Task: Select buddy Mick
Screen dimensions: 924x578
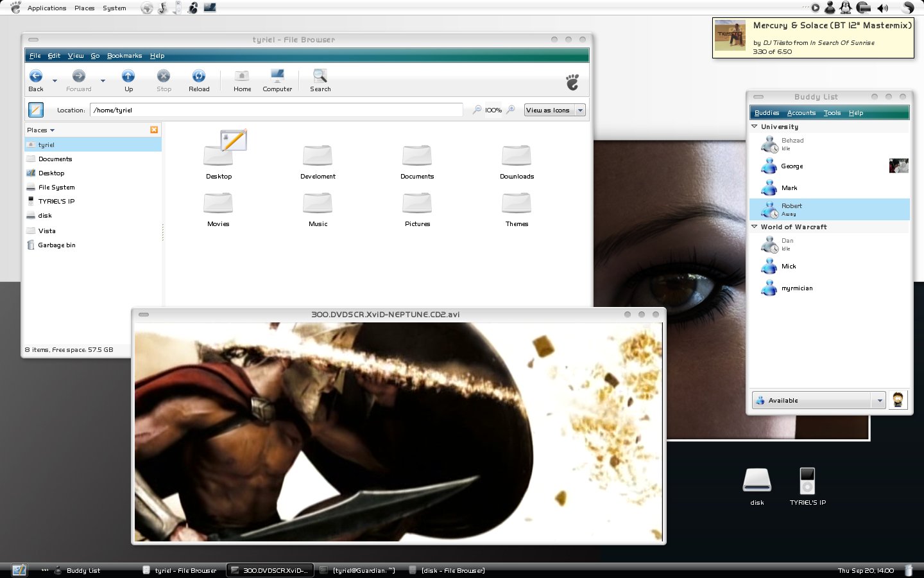Action: 830,266
